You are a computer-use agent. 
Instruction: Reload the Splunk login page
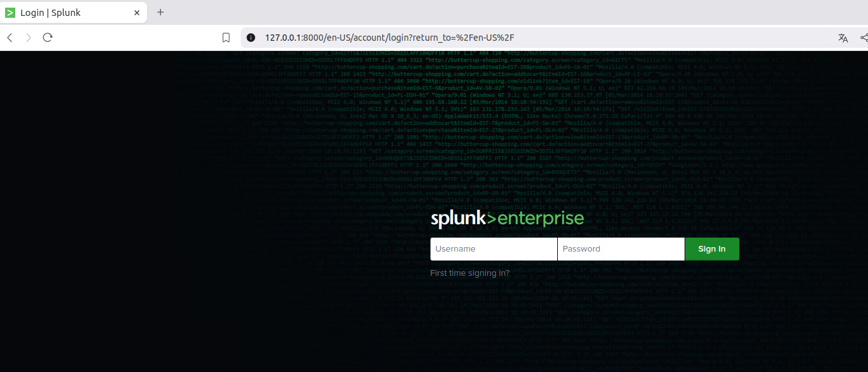coord(48,38)
